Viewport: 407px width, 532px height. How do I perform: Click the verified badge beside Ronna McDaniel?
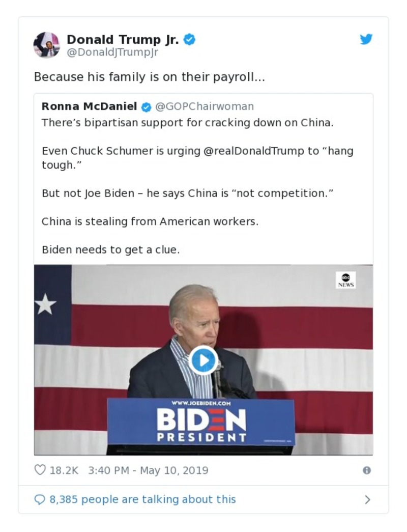147,107
